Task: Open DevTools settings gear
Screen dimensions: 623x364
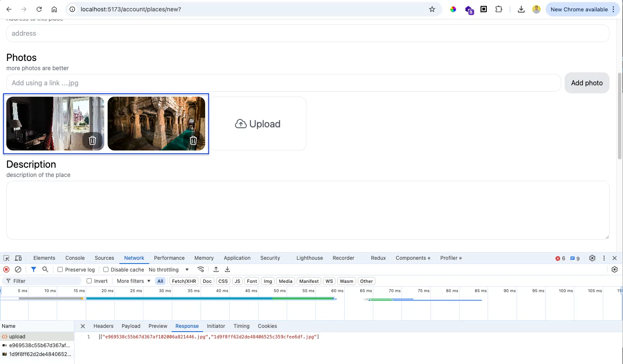Action: (592, 258)
